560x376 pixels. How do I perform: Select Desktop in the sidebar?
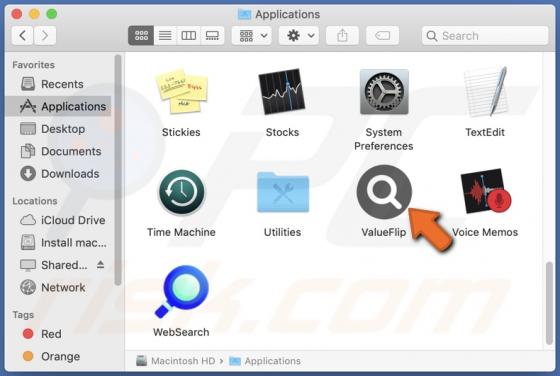[59, 129]
